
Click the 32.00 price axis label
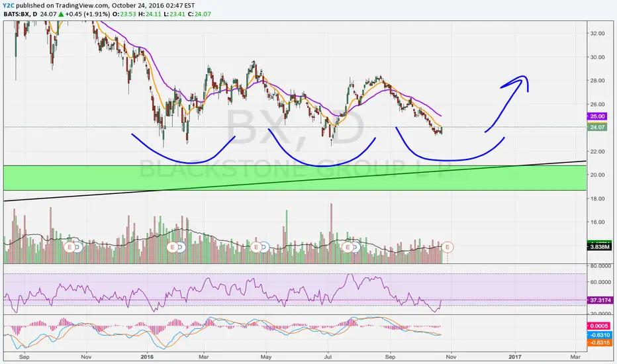point(597,34)
